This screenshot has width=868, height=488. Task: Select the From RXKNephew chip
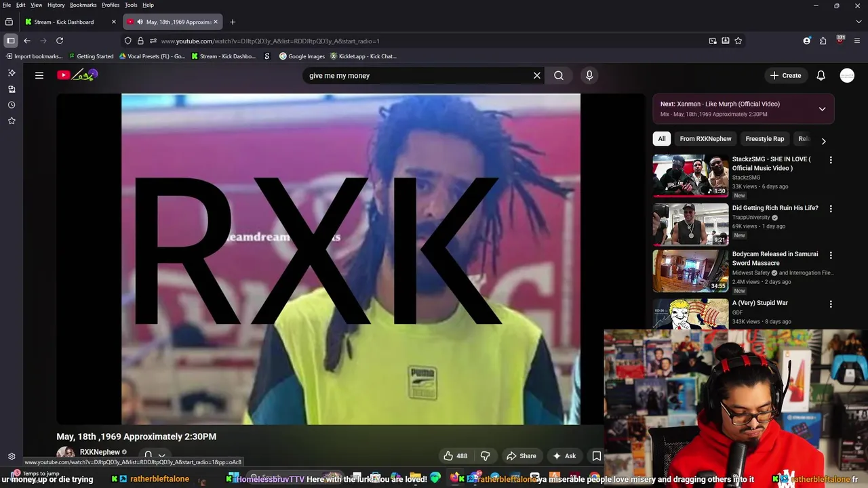pos(705,139)
